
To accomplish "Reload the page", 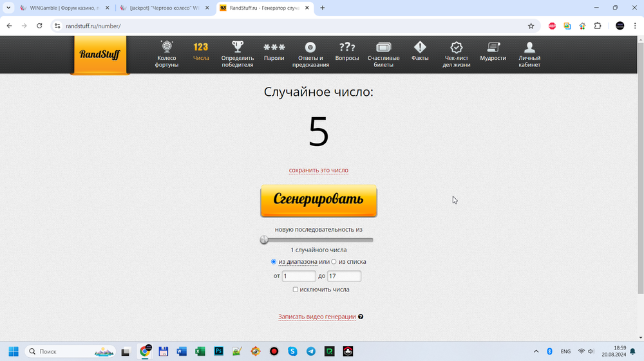I will click(39, 26).
